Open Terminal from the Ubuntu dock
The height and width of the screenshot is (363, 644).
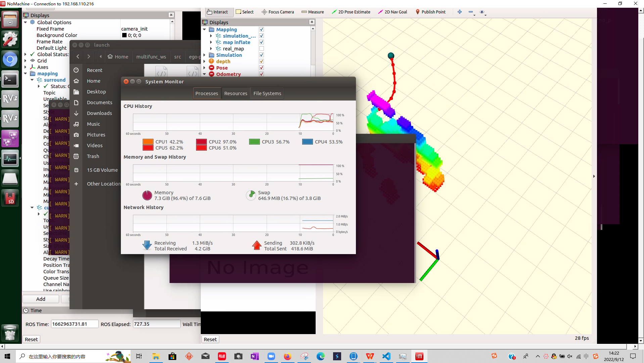click(x=10, y=80)
